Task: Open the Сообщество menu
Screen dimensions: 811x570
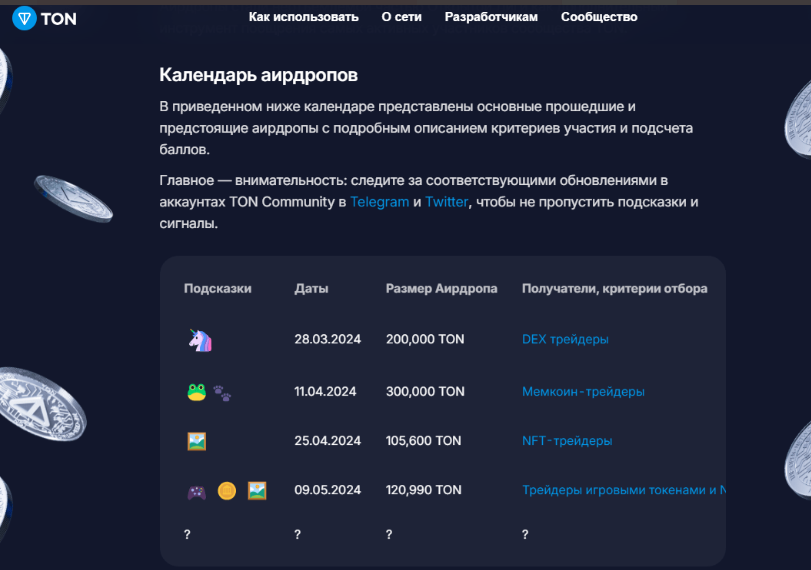Action: tap(599, 17)
